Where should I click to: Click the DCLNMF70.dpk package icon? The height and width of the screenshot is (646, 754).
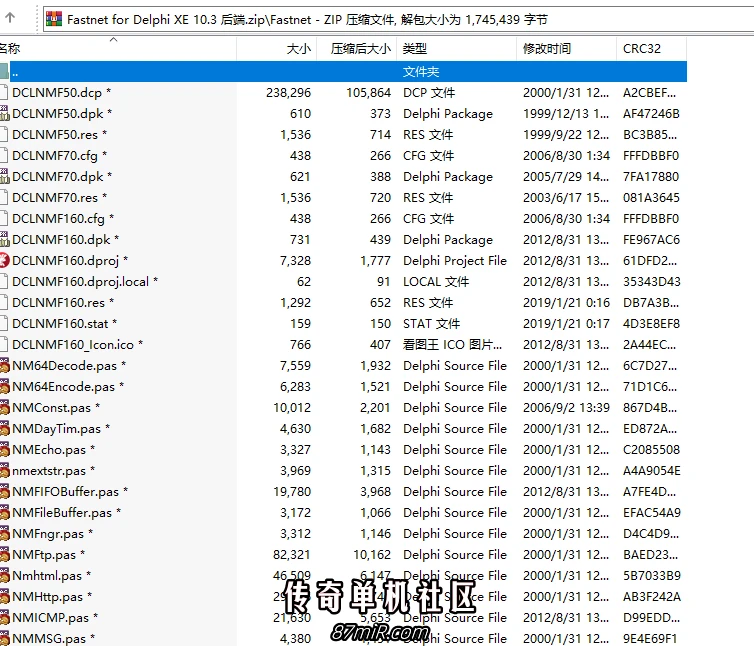4,177
